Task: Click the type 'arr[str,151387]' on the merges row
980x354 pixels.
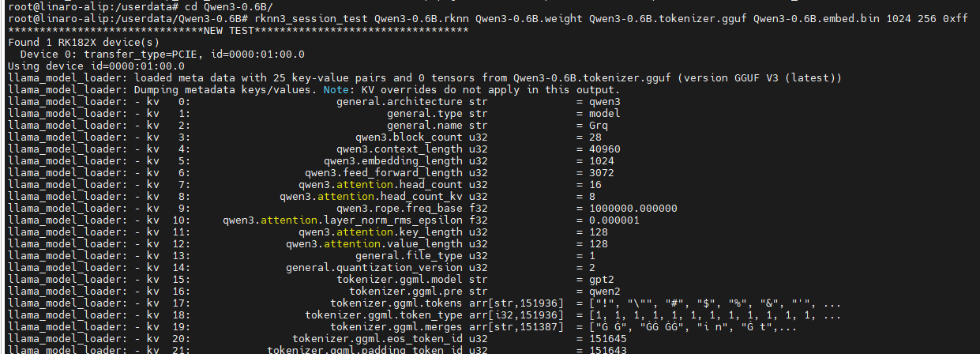Action: click(x=516, y=326)
